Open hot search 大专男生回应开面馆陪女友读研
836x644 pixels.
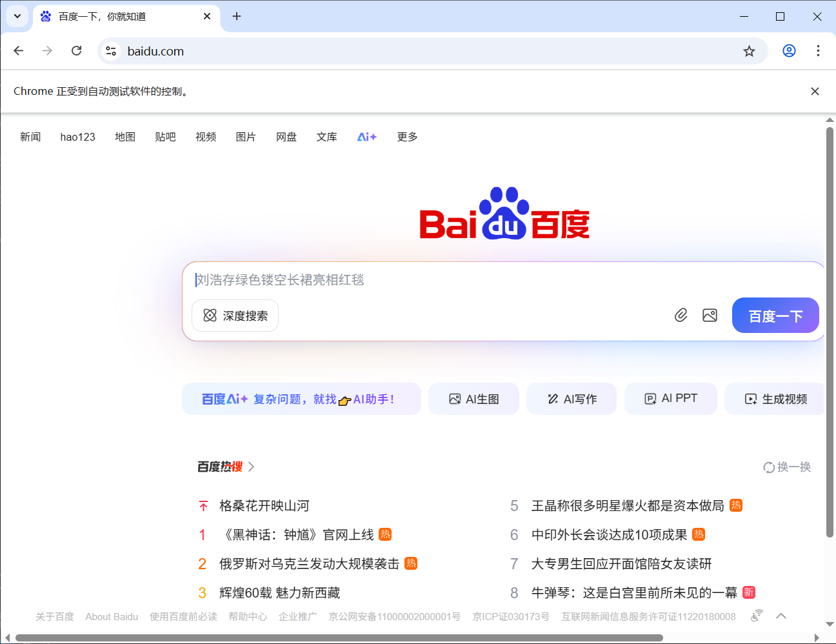pyautogui.click(x=621, y=564)
